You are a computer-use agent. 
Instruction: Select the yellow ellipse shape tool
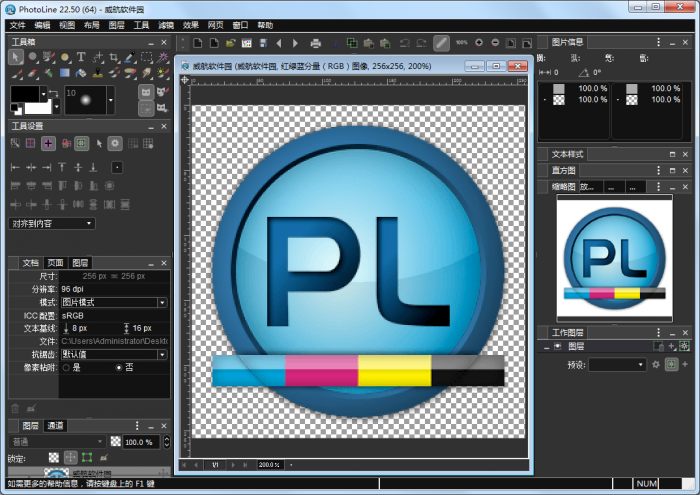(x=65, y=57)
